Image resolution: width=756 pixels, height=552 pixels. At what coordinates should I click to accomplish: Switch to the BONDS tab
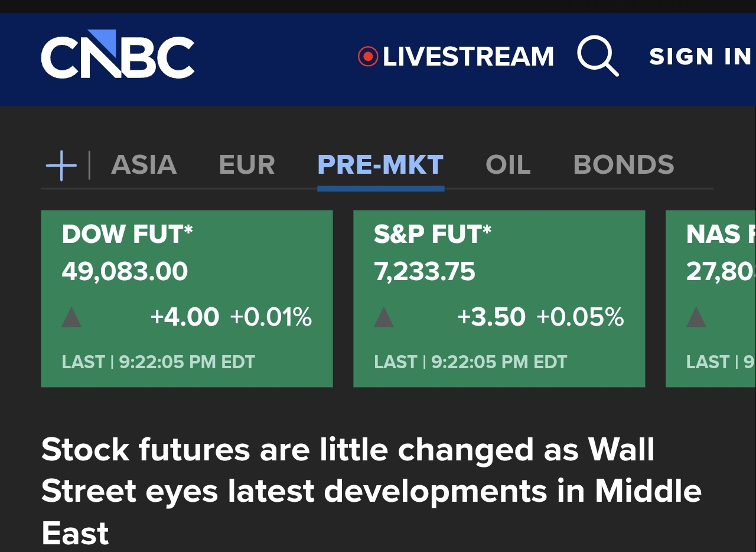[x=624, y=165]
